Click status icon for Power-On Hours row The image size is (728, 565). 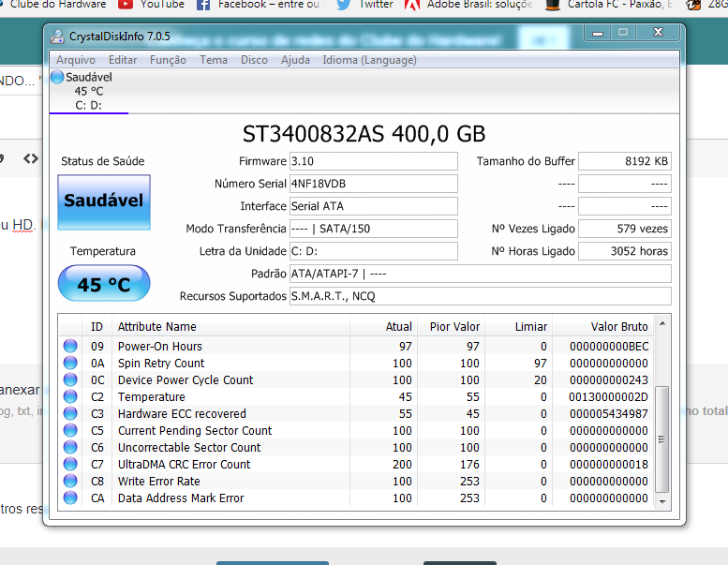[70, 346]
